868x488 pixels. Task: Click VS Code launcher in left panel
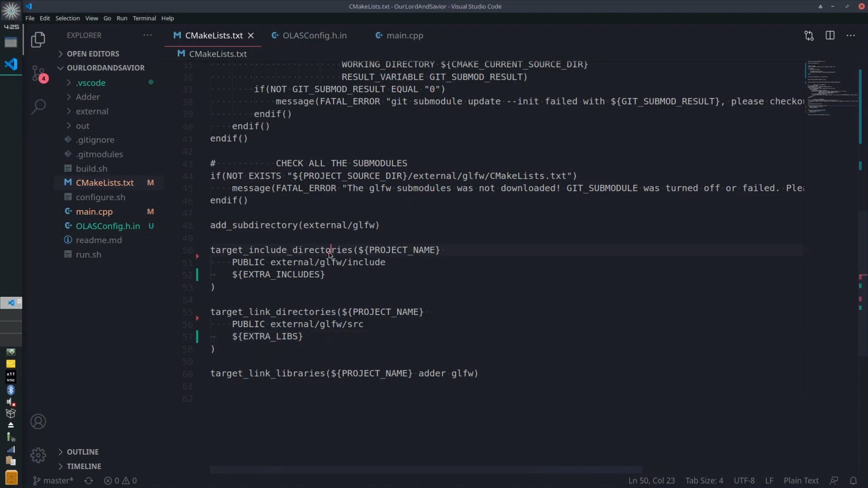pyautogui.click(x=11, y=64)
